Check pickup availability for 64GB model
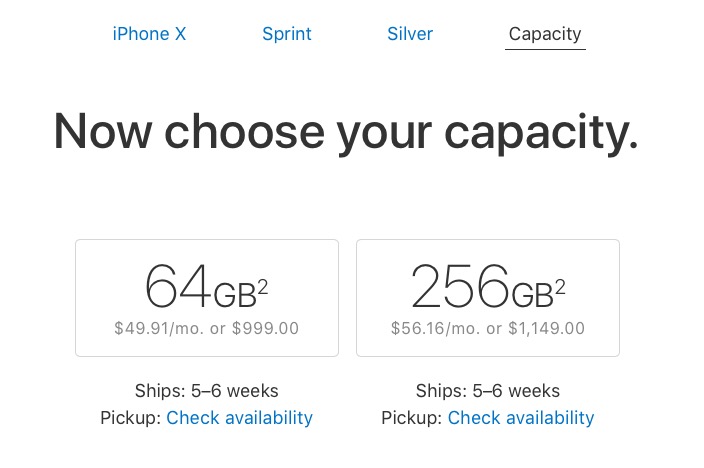 coord(239,418)
